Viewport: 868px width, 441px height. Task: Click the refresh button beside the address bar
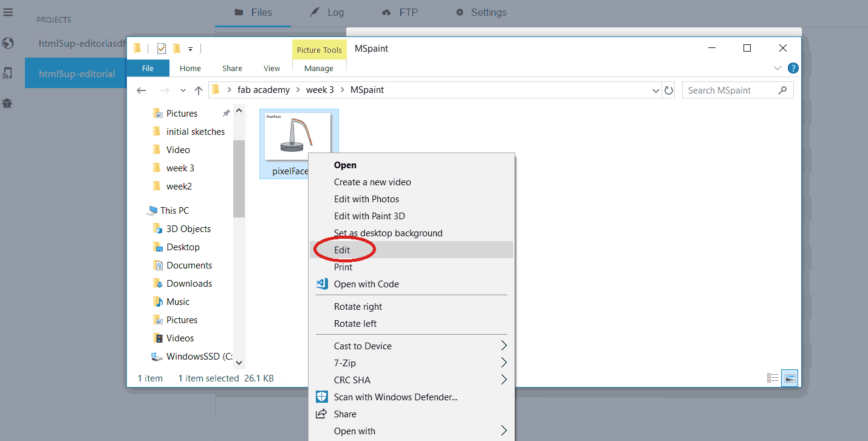click(x=669, y=91)
